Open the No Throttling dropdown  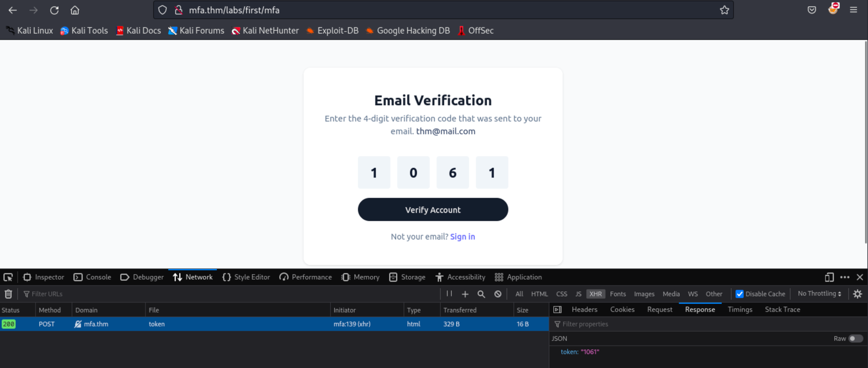tap(819, 293)
